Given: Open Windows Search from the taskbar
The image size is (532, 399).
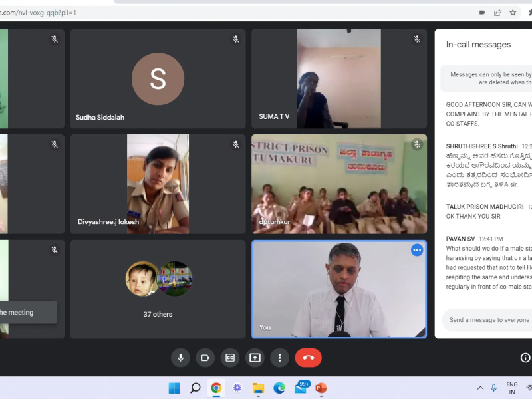Looking at the screenshot, I should (195, 388).
